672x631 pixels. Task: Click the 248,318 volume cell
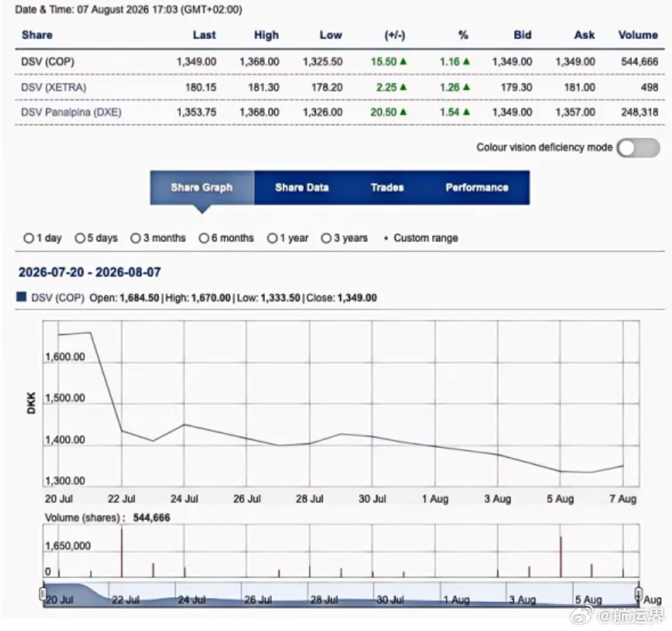639,112
